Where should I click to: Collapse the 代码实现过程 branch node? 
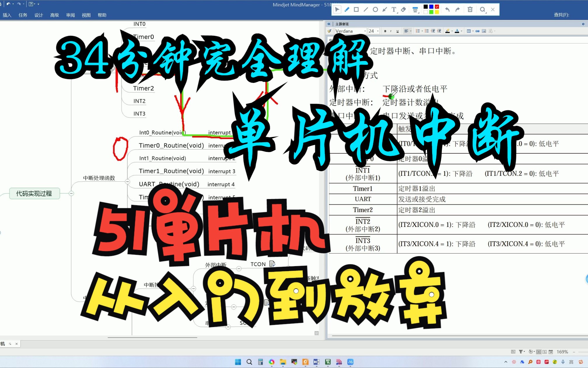[71, 194]
